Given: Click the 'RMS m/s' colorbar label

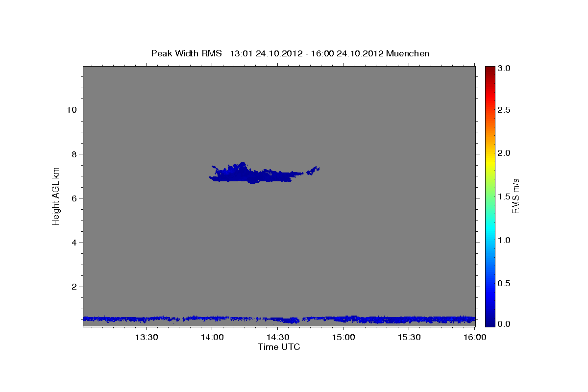Looking at the screenshot, I should 515,196.
